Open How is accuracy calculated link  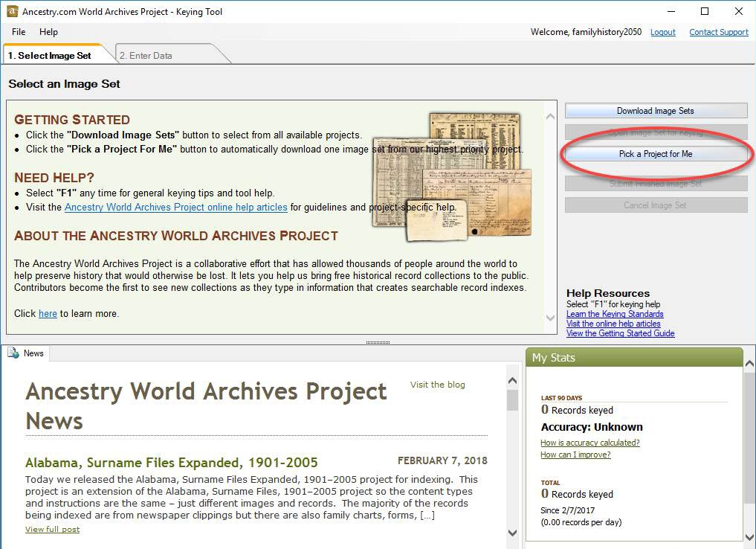(x=590, y=443)
